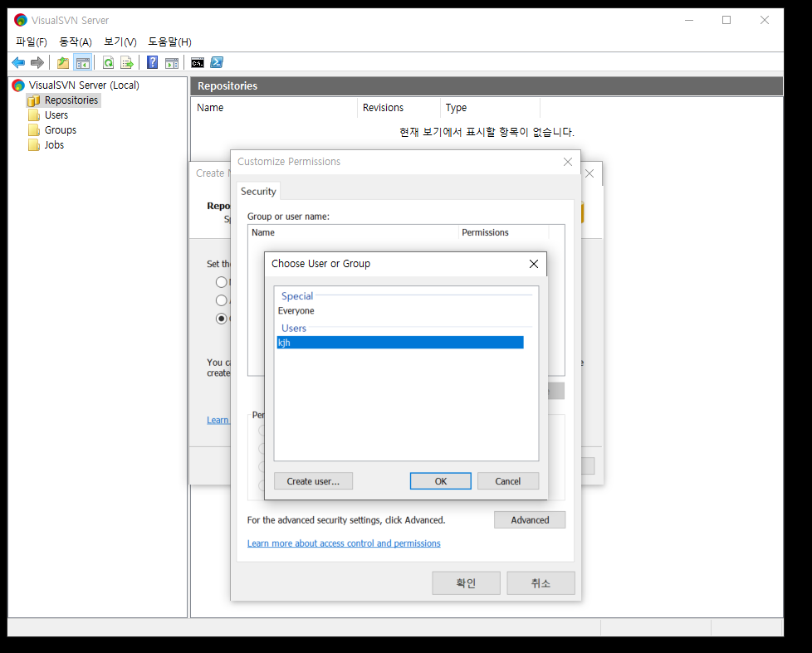
Task: Select the filled radio button in Create dialog
Action: pos(221,319)
